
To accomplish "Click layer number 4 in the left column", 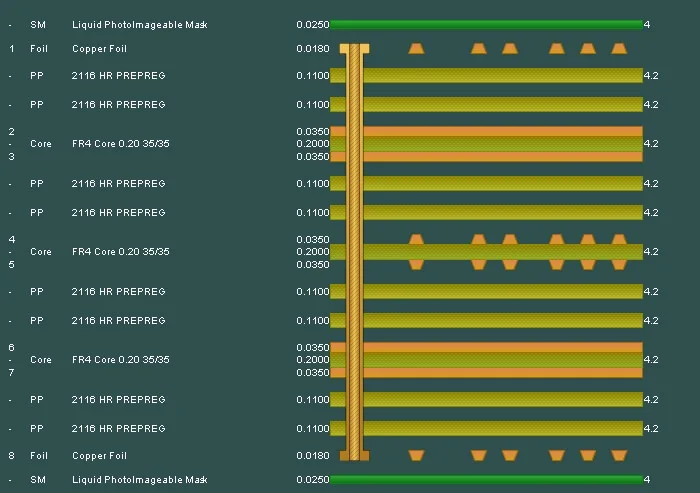I will 12,240.
